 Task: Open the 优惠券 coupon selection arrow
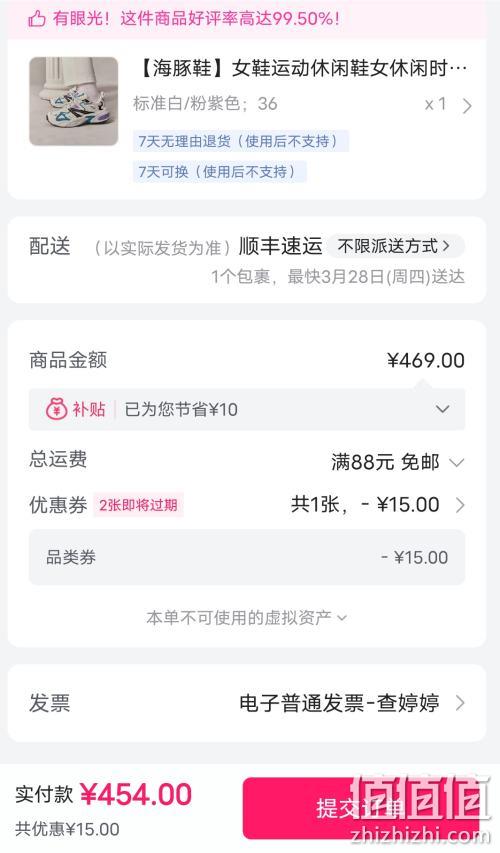460,505
